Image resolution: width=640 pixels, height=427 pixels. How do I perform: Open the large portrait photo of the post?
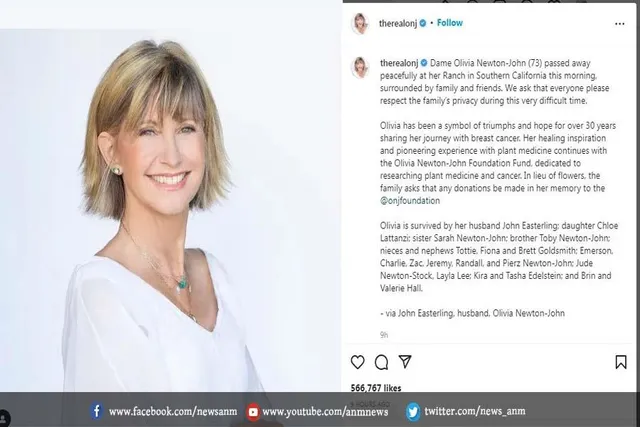171,210
